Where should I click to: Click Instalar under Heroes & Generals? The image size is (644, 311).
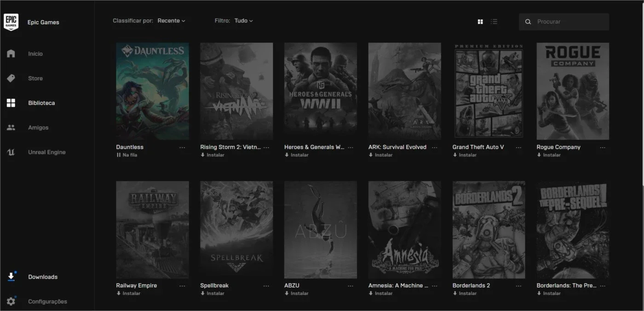[297, 155]
